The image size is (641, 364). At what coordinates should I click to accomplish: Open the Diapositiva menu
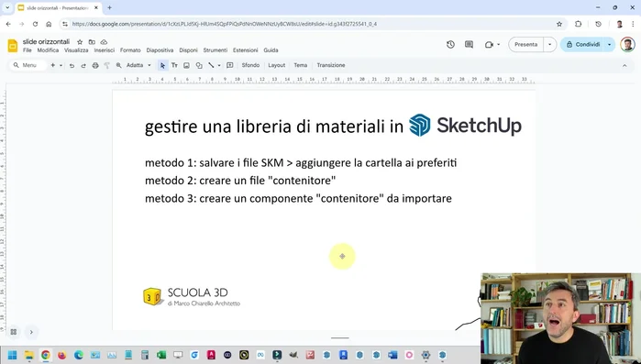pyautogui.click(x=160, y=50)
